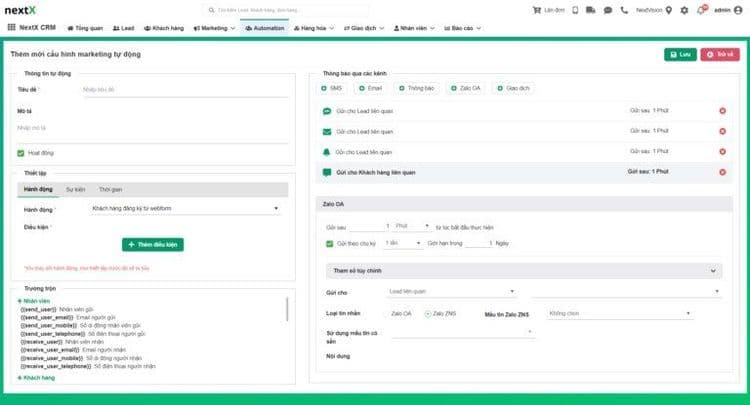Select the Zalo chat icon for Khách hàng row
Viewport: 750px width, 405px height.
click(327, 172)
